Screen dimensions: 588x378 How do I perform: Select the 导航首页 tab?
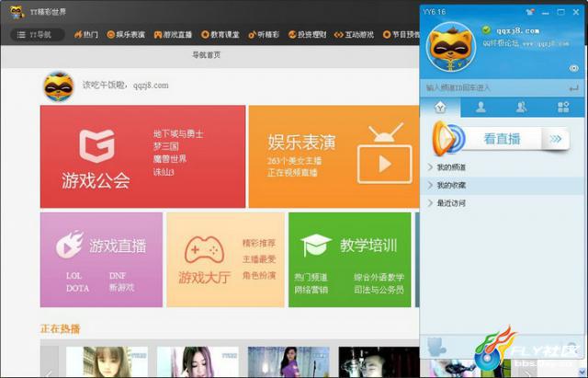coord(206,55)
